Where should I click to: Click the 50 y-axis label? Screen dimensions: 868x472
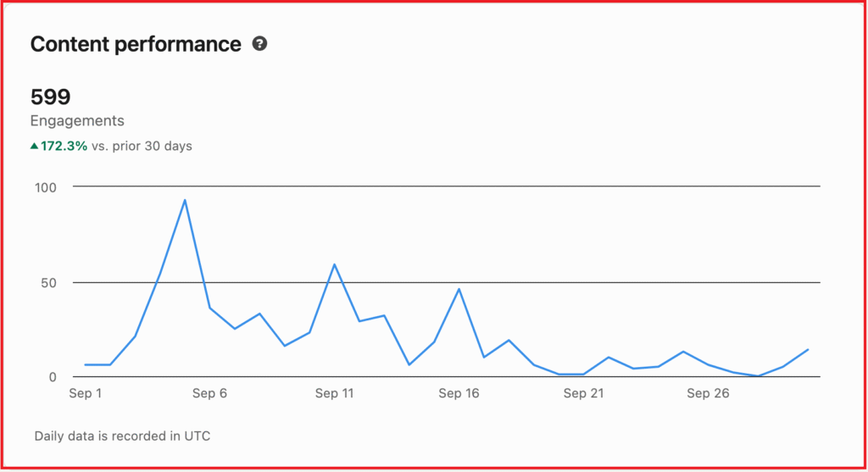click(47, 282)
